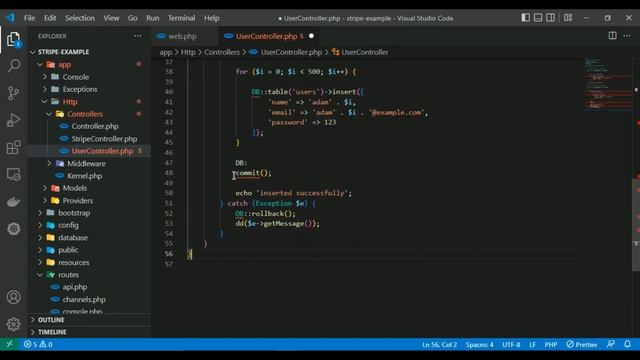Open the Edit menu
The height and width of the screenshot is (360, 640).
click(x=50, y=18)
